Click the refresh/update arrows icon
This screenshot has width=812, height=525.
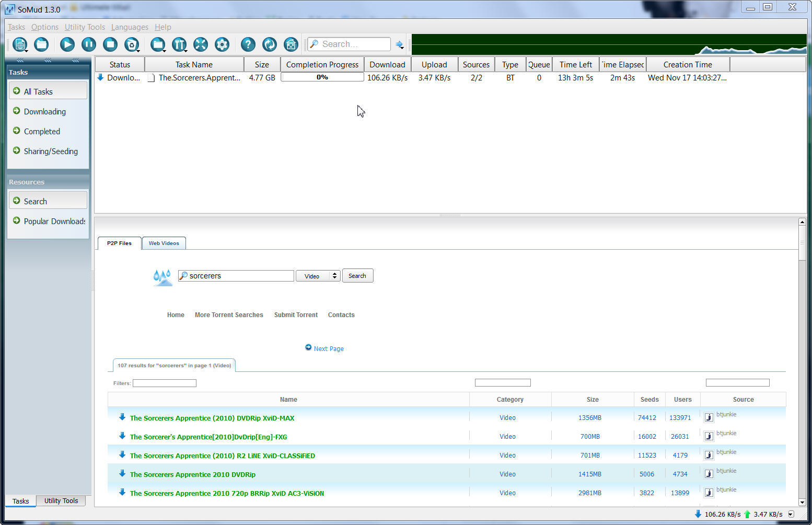tap(270, 44)
